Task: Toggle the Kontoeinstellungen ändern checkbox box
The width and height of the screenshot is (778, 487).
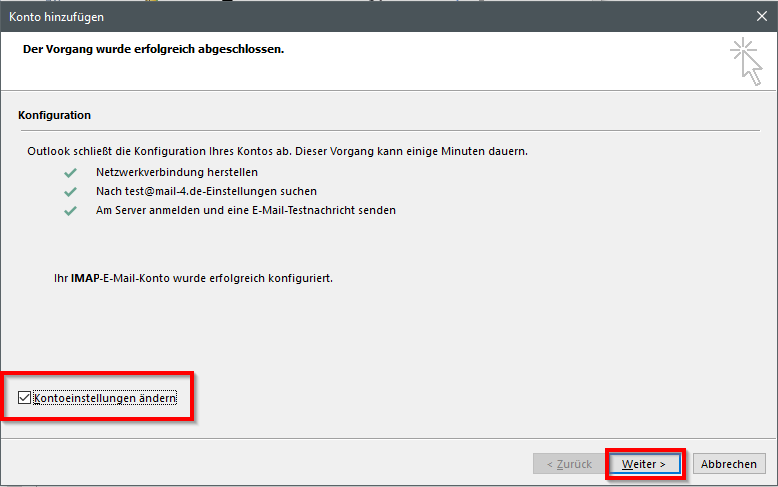Action: tap(25, 398)
